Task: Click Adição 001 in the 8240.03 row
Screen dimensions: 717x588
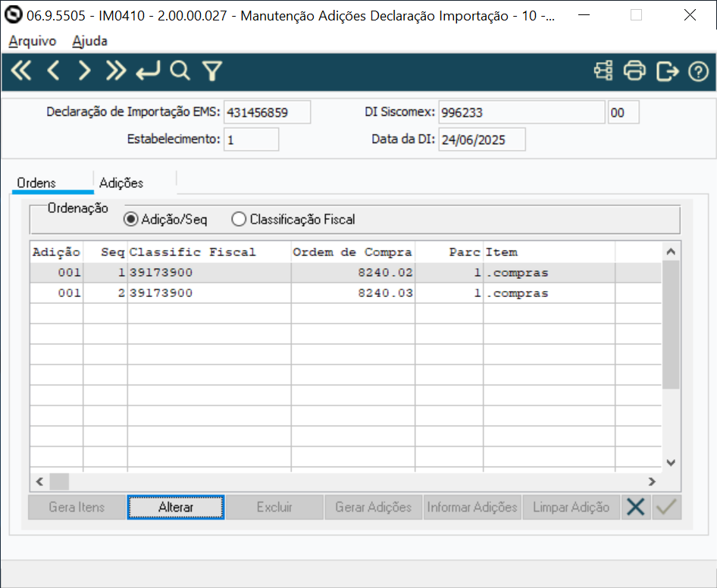Action: pyautogui.click(x=57, y=293)
